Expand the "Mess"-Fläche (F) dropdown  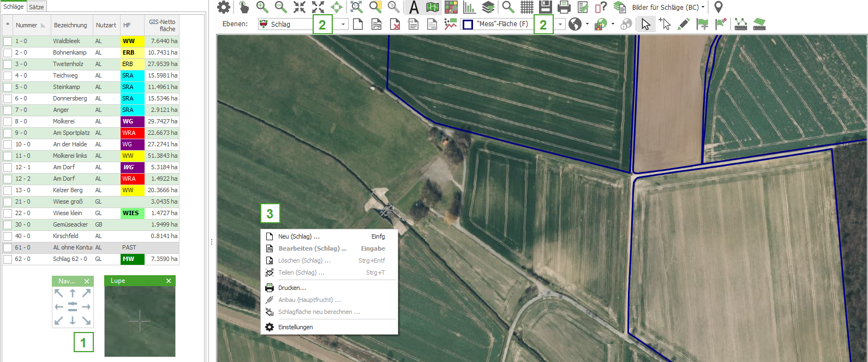(x=560, y=24)
